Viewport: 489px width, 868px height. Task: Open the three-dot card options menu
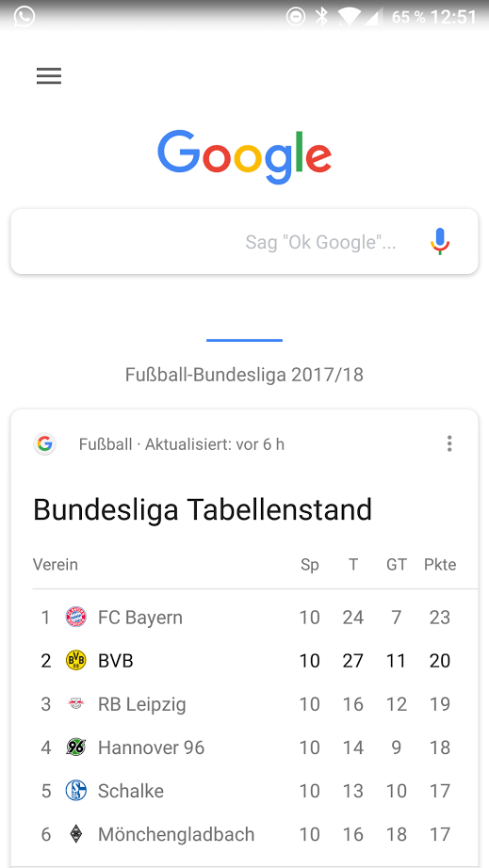(449, 443)
